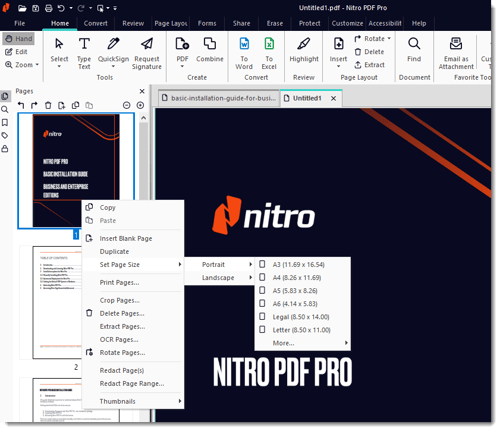Choose OCR Pages from context menu
Viewport: 500px width, 431px height.
pyautogui.click(x=133, y=339)
